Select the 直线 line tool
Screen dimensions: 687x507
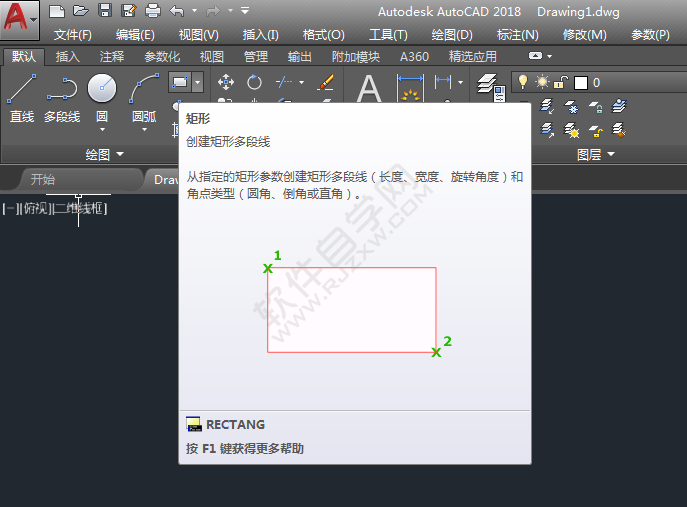tap(22, 99)
